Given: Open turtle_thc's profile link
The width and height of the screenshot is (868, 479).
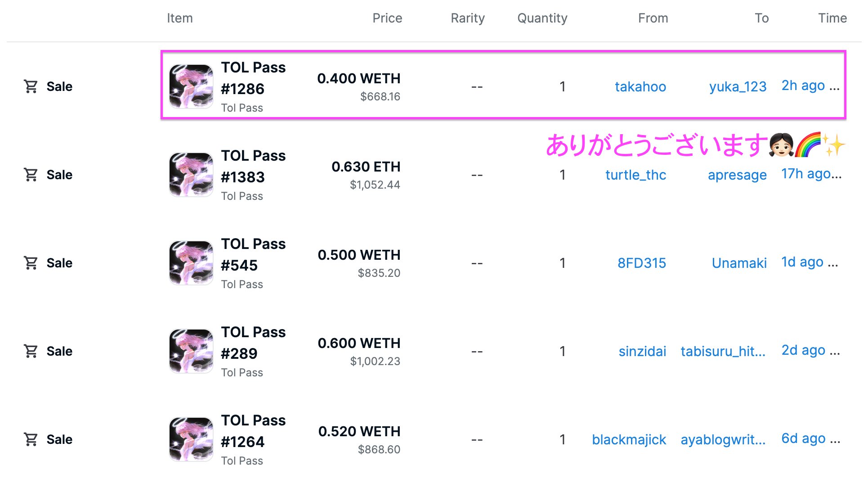Looking at the screenshot, I should click(x=635, y=175).
